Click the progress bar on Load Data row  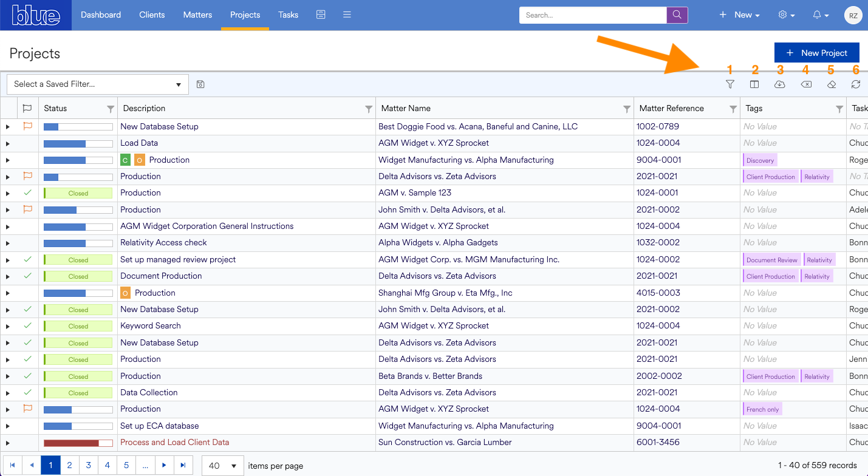point(78,143)
